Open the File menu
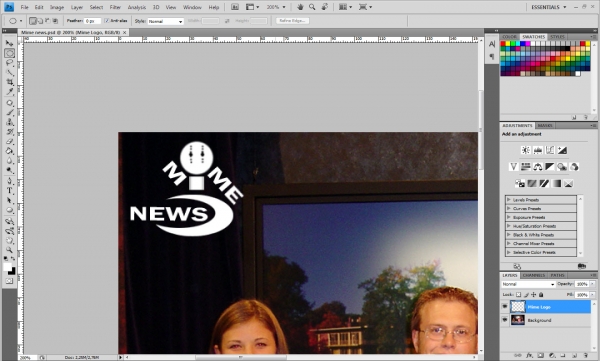This screenshot has width=600, height=361. pos(24,7)
